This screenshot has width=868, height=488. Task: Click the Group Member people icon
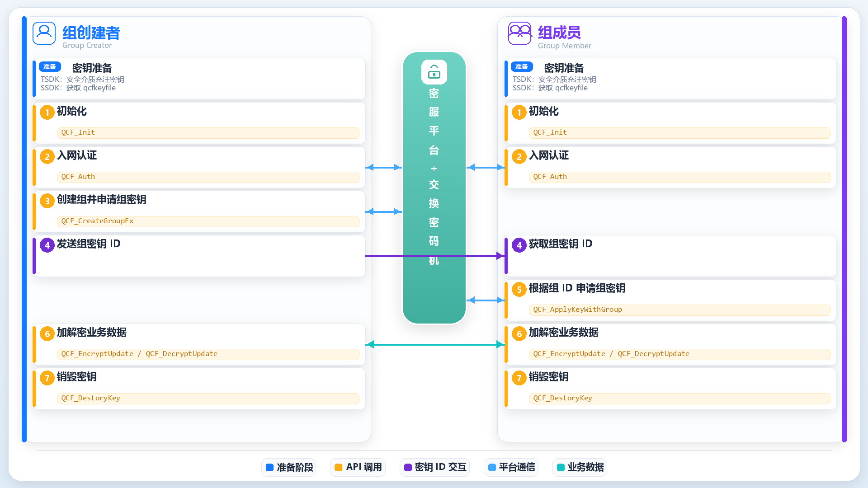point(519,33)
